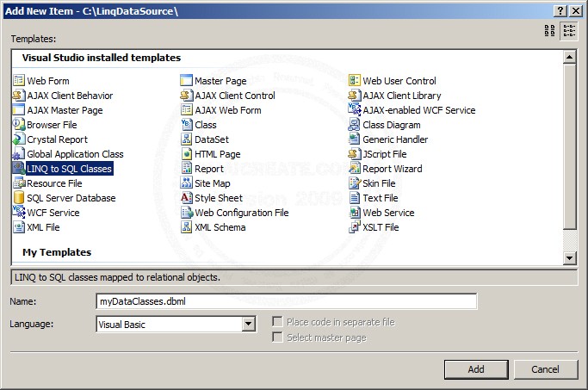Viewport: 588px width, 390px height.
Task: Select the Class Diagram icon
Action: point(355,125)
